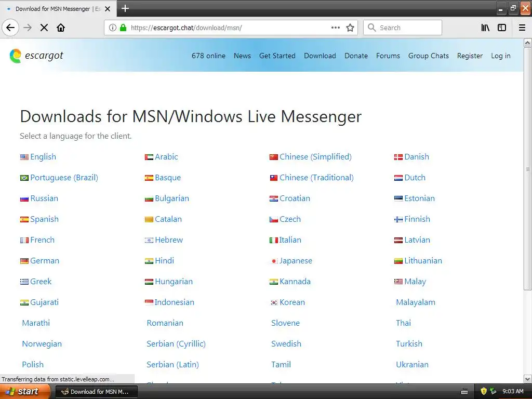The width and height of the screenshot is (532, 399).
Task: Toggle the sidebar view icon
Action: click(x=502, y=28)
